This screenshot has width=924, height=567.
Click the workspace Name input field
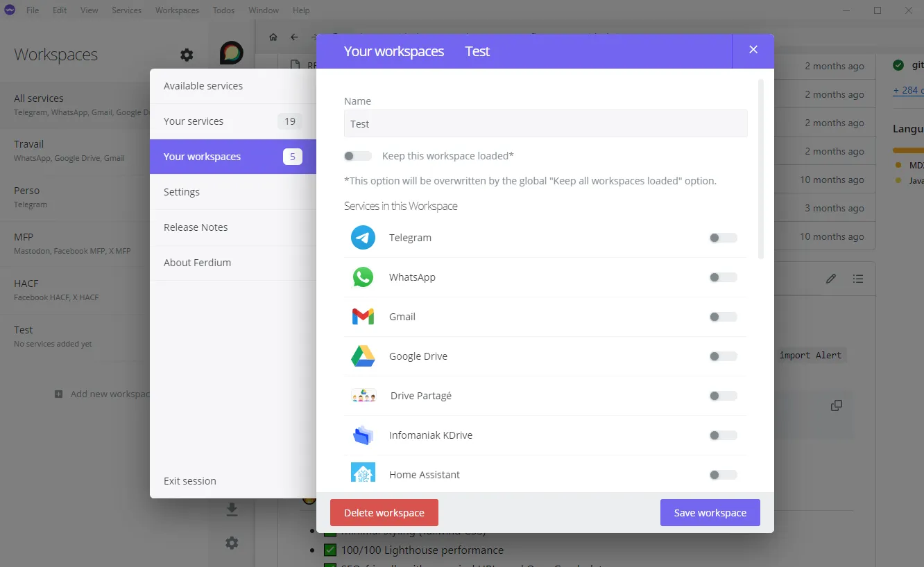[546, 123]
